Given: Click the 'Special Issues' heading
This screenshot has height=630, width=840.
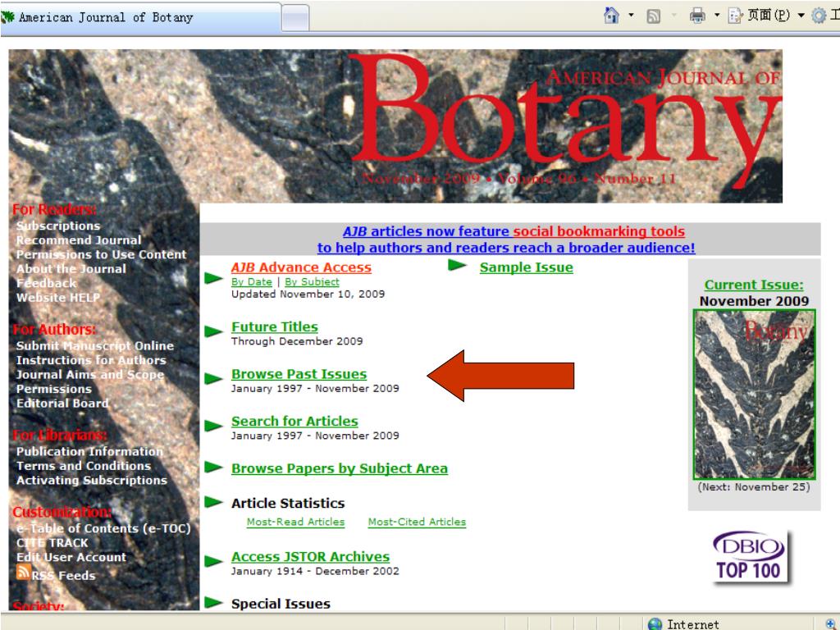Looking at the screenshot, I should tap(281, 604).
